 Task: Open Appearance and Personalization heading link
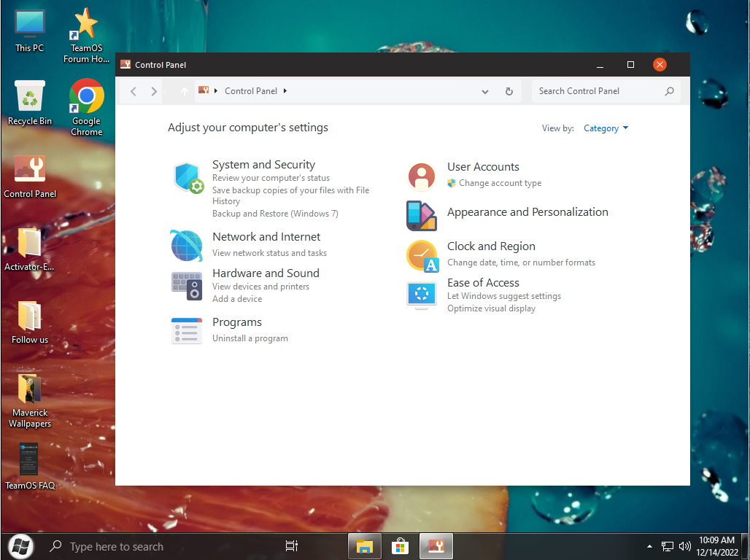click(x=527, y=212)
